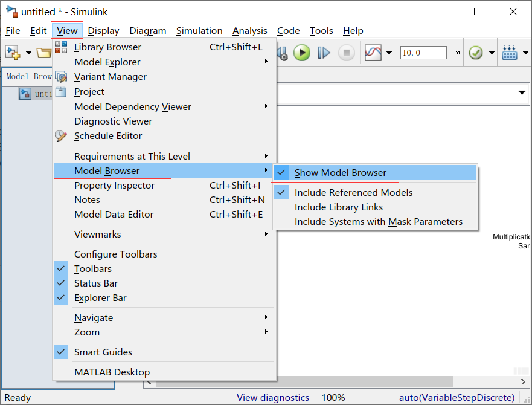Click the Model Advisor checkmark icon
The height and width of the screenshot is (405, 532).
(x=476, y=53)
